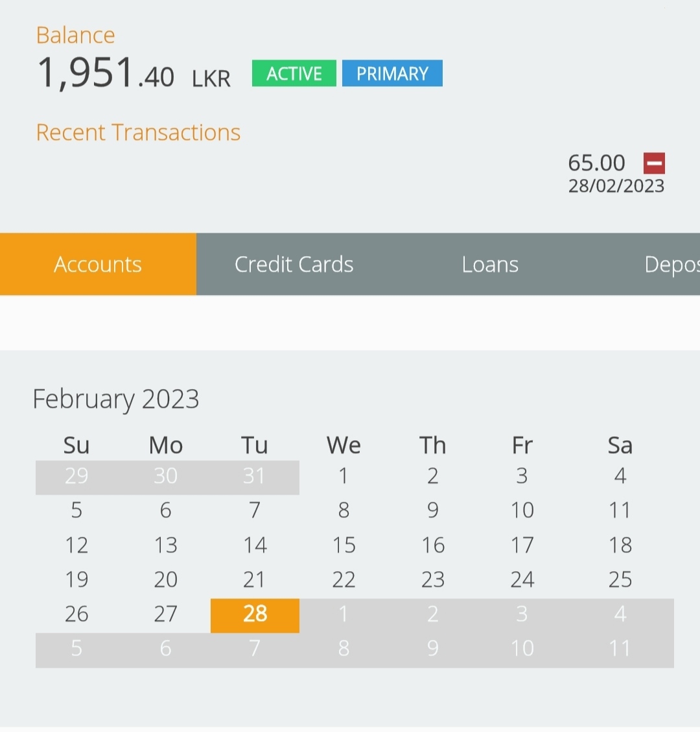This screenshot has width=700, height=732.
Task: Click the greyed January 29 date
Action: pyautogui.click(x=76, y=476)
